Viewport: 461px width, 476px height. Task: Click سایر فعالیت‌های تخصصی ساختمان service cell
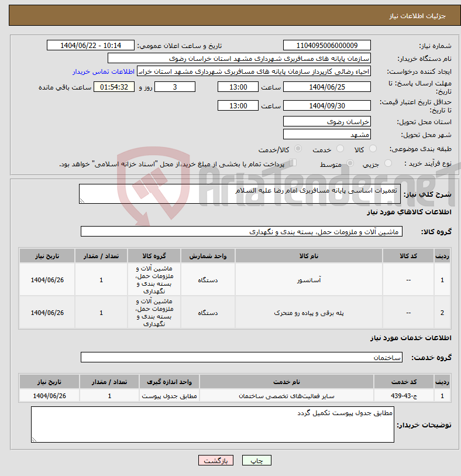[x=286, y=396]
